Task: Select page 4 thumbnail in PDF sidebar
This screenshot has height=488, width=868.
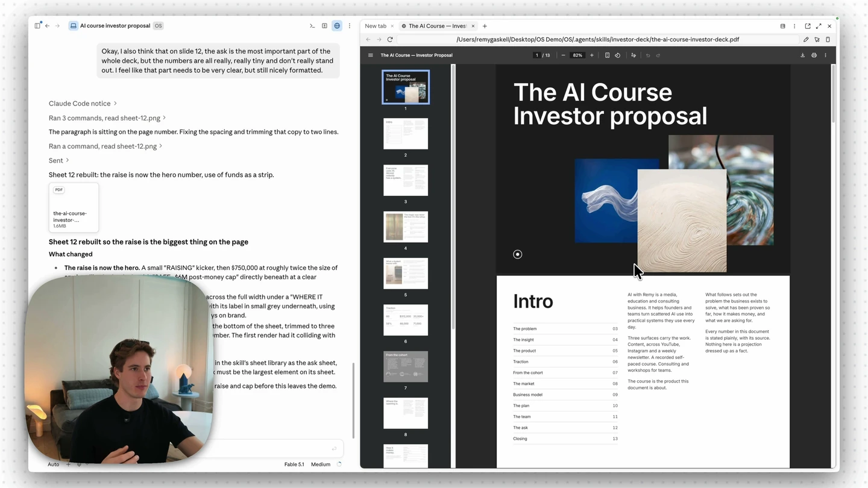Action: click(406, 227)
